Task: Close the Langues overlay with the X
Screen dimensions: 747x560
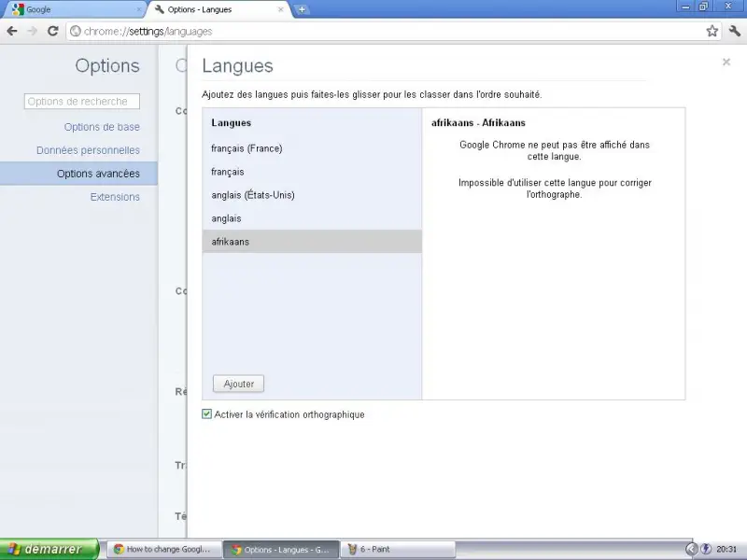Action: (x=726, y=62)
